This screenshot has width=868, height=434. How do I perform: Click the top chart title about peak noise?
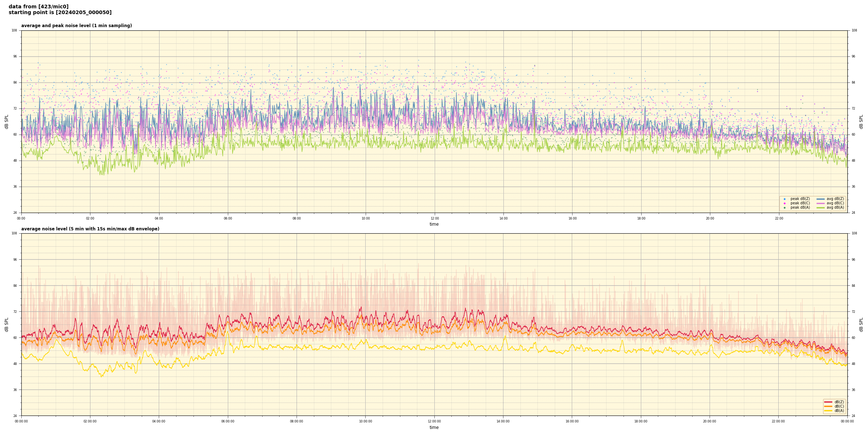tap(76, 26)
